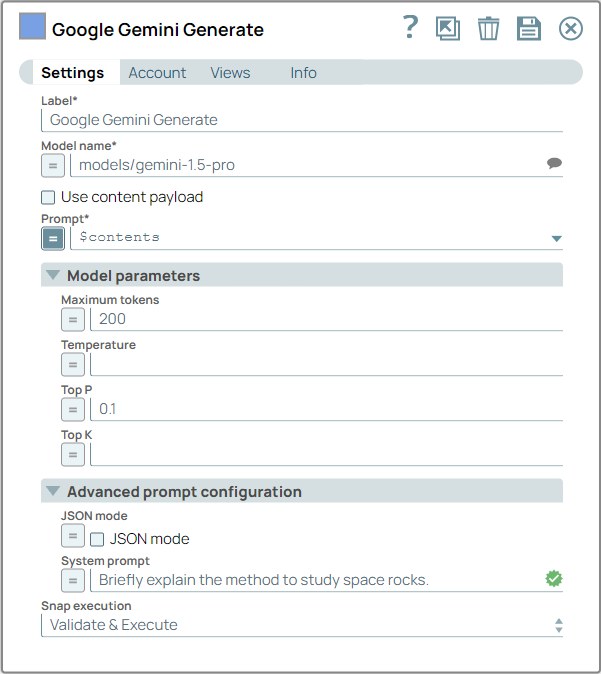
Task: Check the JSON mode checkbox
Action: [97, 539]
